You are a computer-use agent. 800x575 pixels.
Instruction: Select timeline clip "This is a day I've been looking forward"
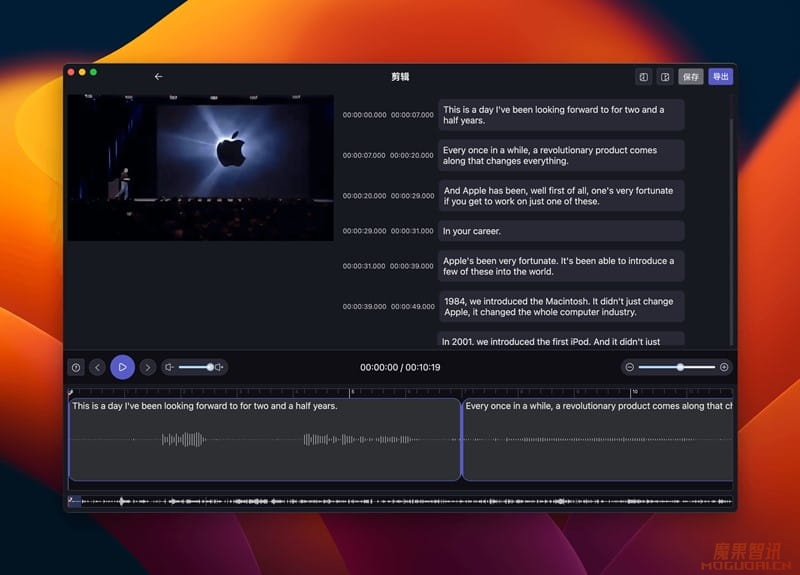(x=264, y=439)
